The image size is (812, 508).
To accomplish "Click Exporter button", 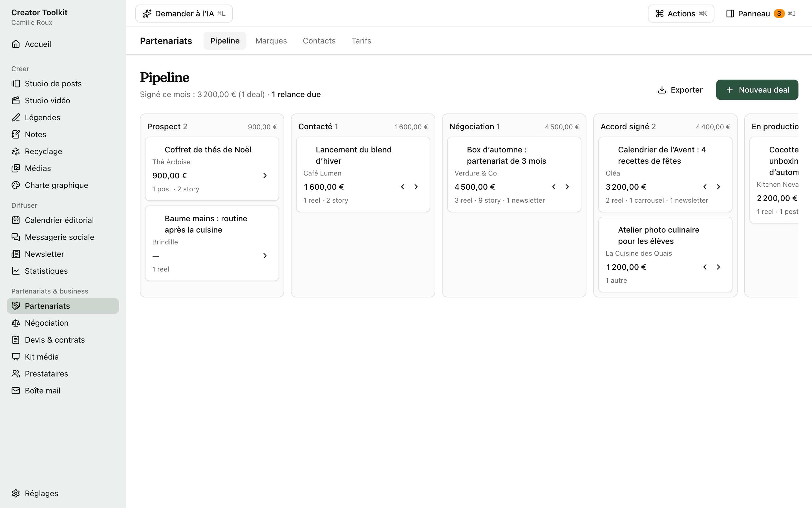I will pos(680,90).
